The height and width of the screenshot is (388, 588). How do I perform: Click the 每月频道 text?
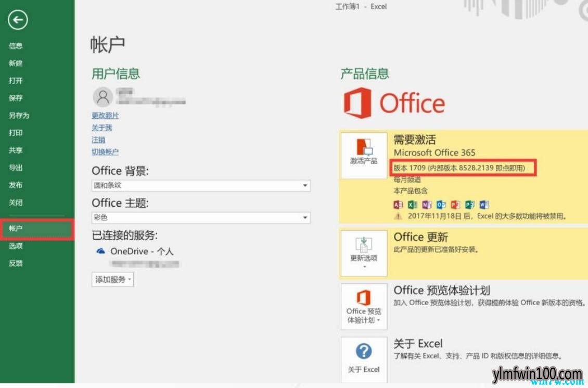coord(407,179)
